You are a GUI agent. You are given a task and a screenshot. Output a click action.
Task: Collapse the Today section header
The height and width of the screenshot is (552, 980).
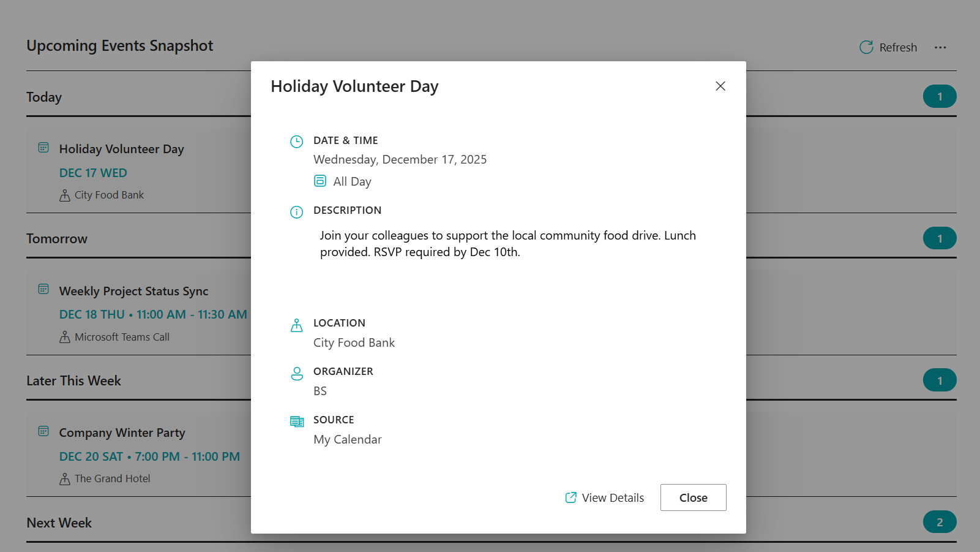coord(44,97)
